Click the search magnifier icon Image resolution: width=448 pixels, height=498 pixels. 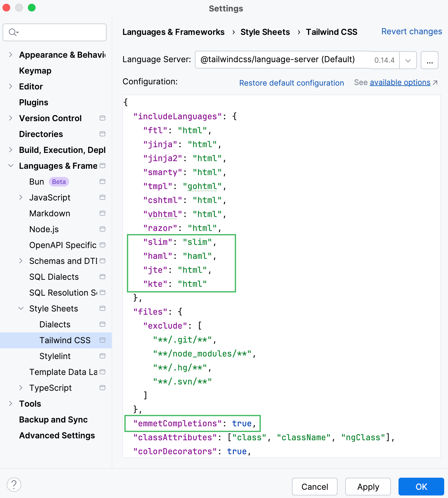pos(13,32)
